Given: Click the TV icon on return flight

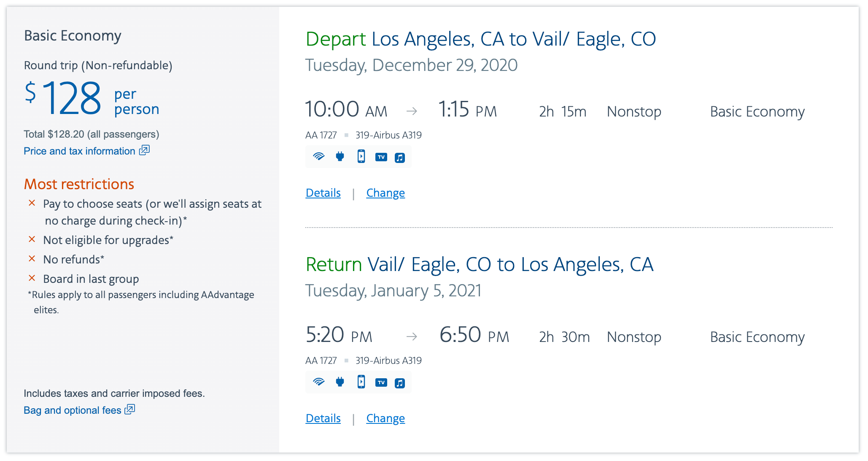Looking at the screenshot, I should pyautogui.click(x=381, y=382).
